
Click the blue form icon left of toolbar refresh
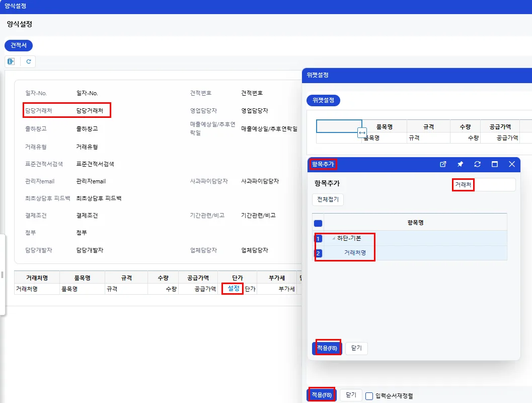(11, 61)
